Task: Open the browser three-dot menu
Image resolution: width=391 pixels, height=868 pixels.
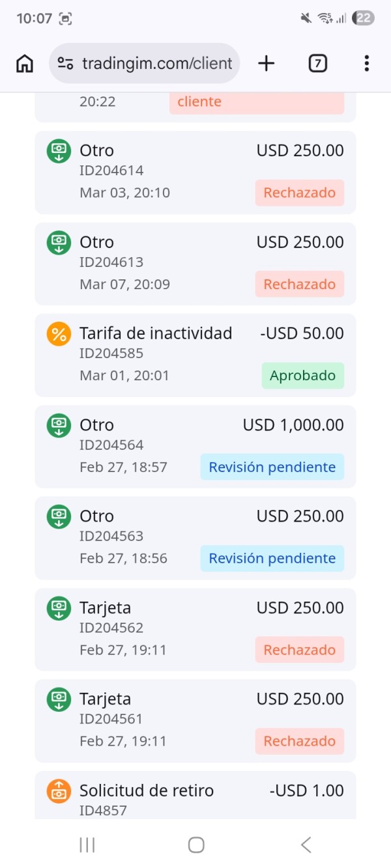Action: [x=367, y=63]
